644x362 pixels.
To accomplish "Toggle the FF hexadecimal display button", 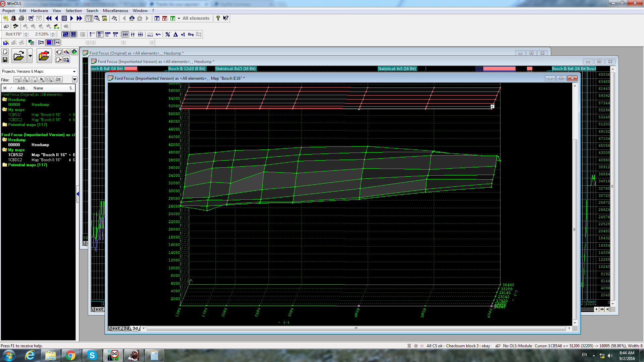I will [133, 35].
